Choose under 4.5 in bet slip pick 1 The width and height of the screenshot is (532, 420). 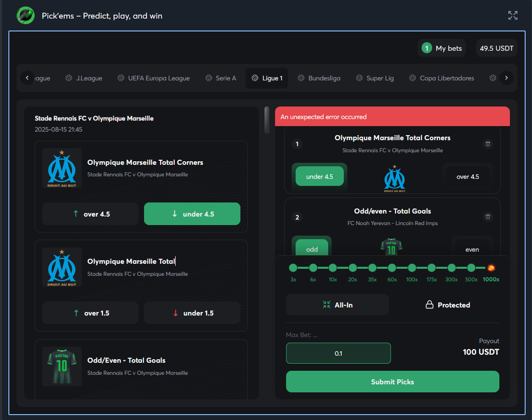click(319, 176)
